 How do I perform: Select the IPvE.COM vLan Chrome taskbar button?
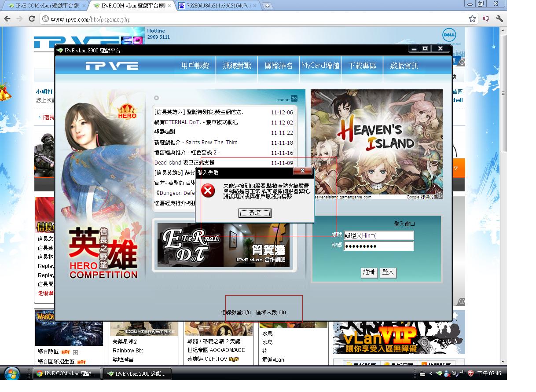point(67,374)
